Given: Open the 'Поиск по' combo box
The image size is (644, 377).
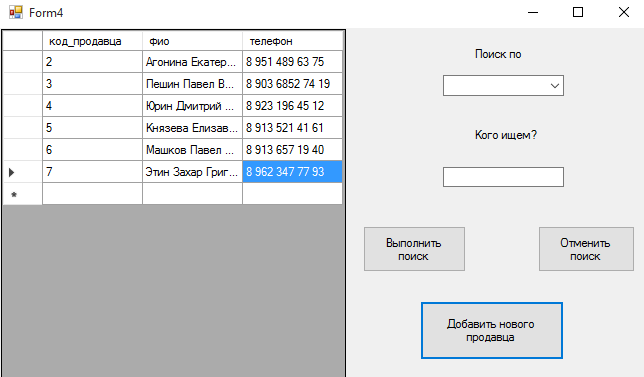Looking at the screenshot, I should pyautogui.click(x=503, y=85).
